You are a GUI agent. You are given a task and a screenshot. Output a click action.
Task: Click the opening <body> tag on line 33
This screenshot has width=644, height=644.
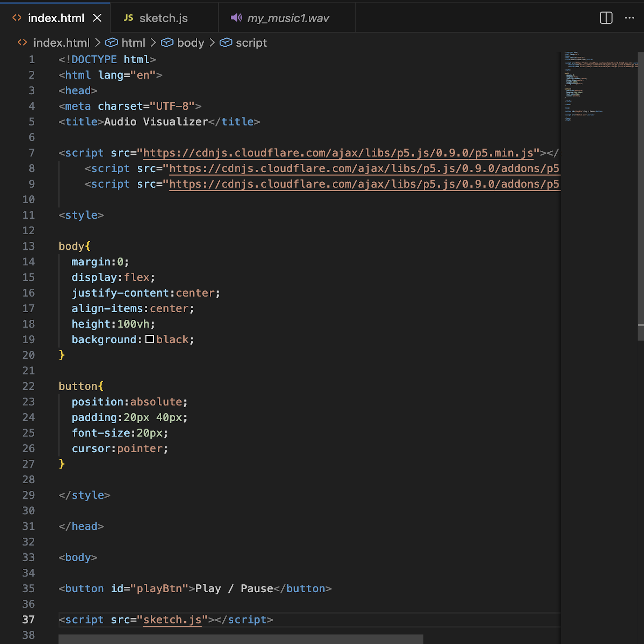point(78,557)
